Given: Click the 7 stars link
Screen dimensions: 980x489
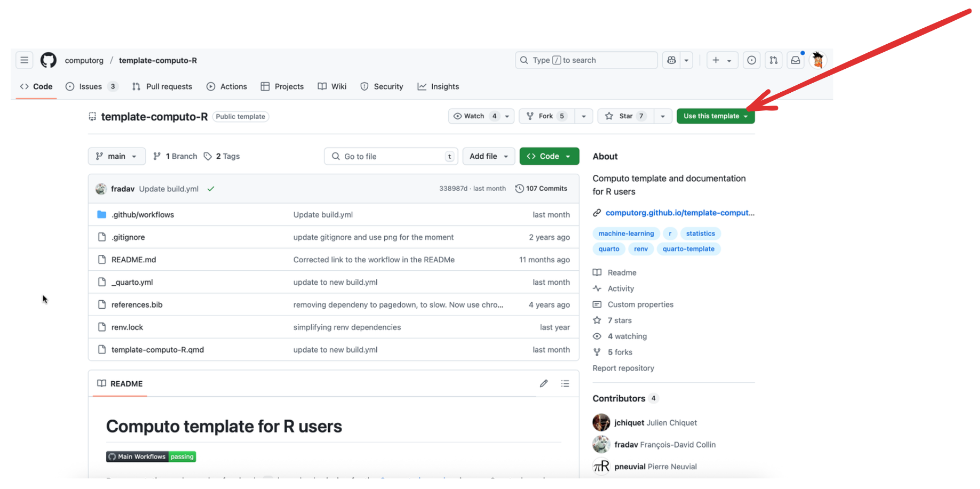Looking at the screenshot, I should coord(612,320).
